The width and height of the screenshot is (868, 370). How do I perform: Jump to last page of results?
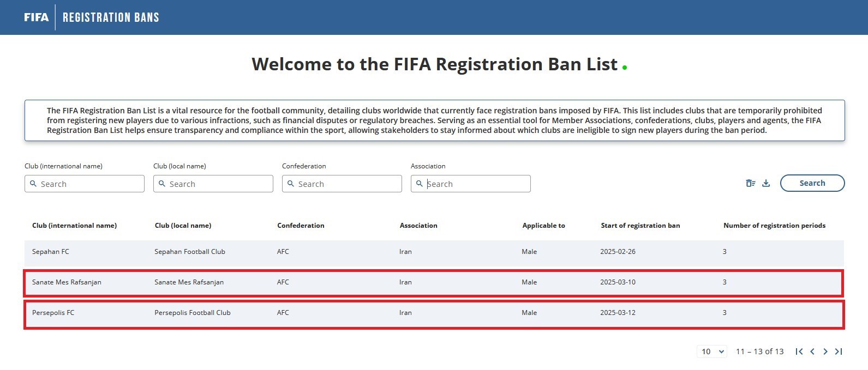tap(839, 351)
